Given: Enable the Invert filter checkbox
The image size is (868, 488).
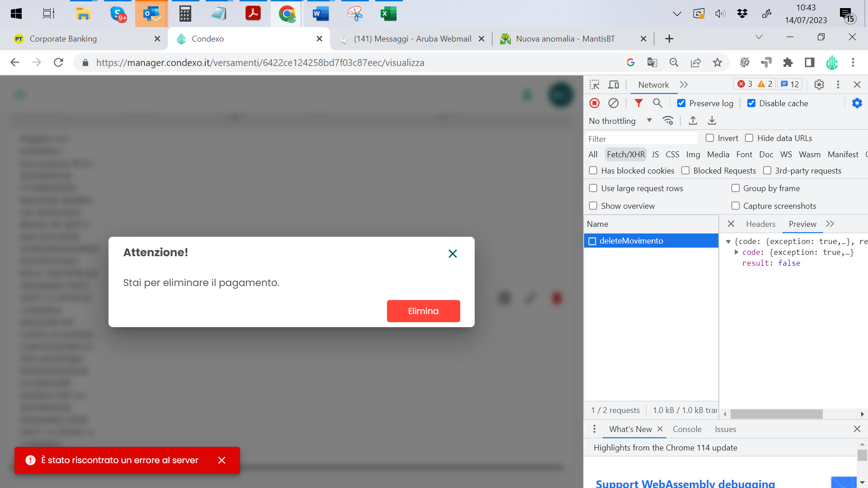Looking at the screenshot, I should click(x=710, y=138).
